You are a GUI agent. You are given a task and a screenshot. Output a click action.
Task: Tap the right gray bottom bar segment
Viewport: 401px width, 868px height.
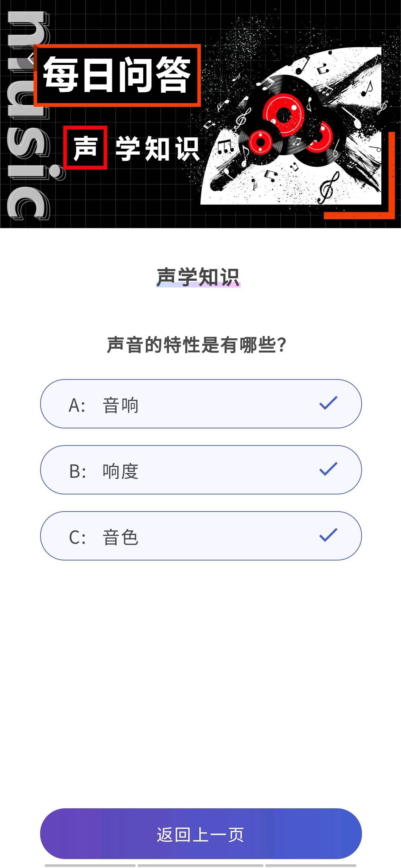click(311, 865)
